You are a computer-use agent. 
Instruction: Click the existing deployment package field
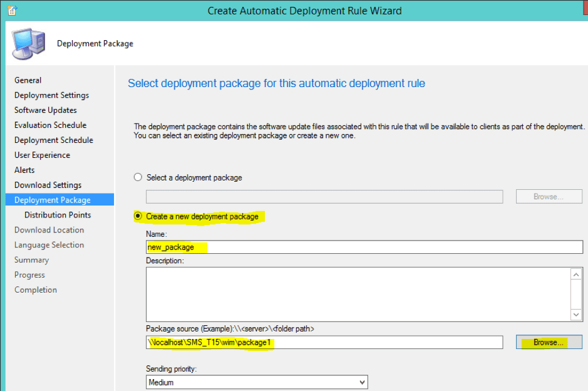pos(324,197)
